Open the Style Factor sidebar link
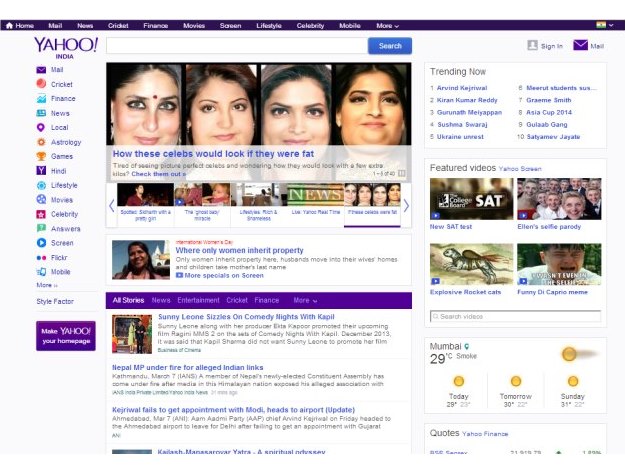Screen dimensions: 625x475 click(x=55, y=302)
